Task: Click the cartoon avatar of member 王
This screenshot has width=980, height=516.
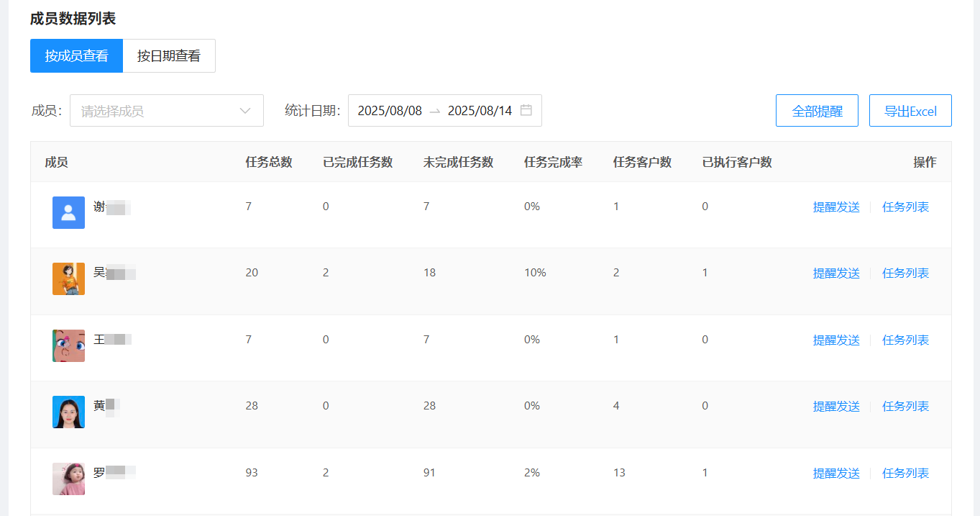Action: pos(68,345)
